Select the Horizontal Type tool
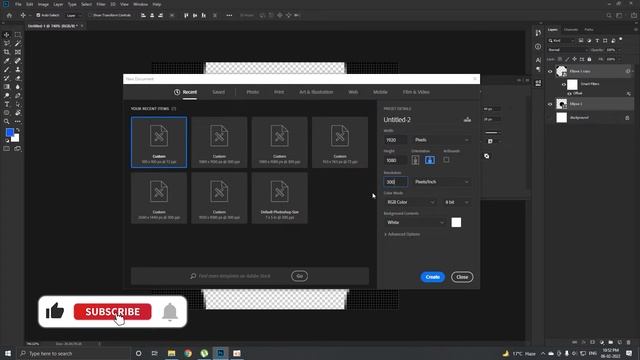Screen dimensions: 640x360 (7, 104)
